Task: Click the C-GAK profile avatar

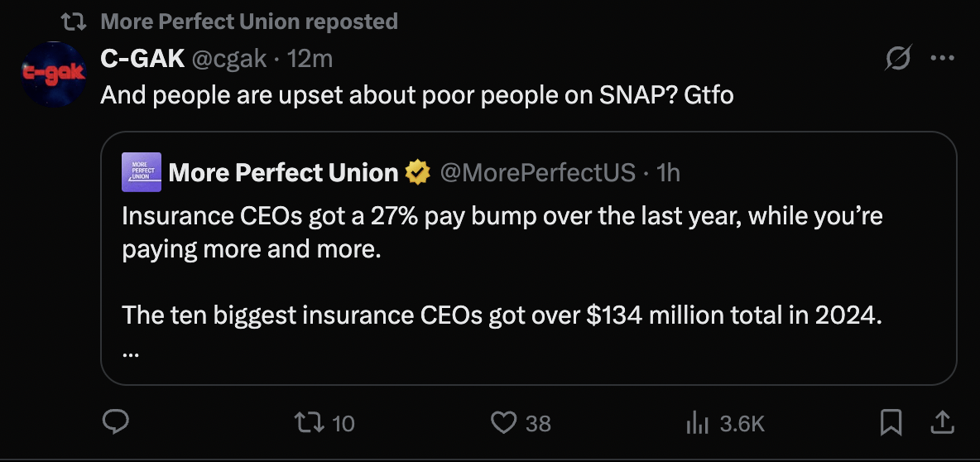Action: coord(53,74)
